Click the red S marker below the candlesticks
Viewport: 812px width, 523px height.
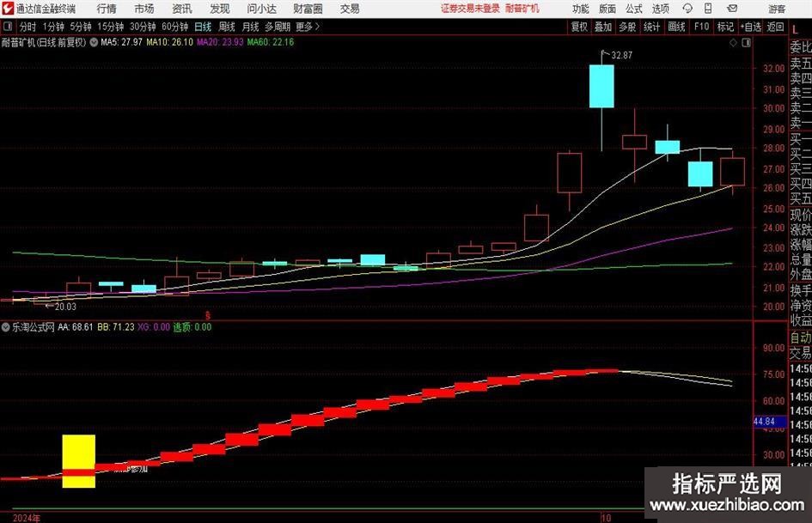click(207, 315)
